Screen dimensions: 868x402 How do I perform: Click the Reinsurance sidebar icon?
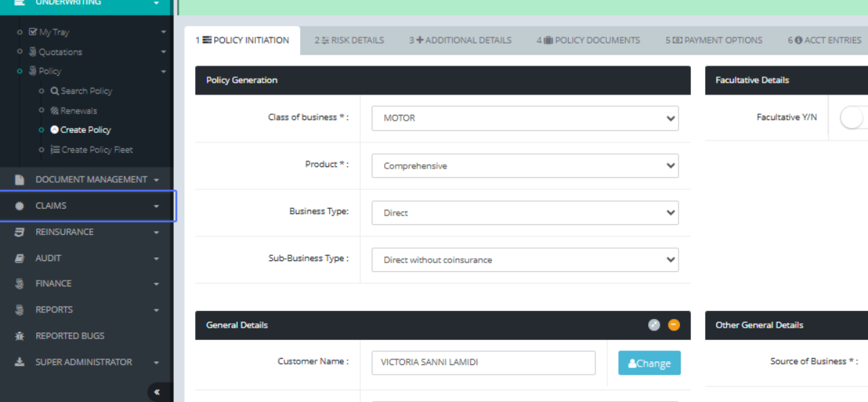[20, 232]
